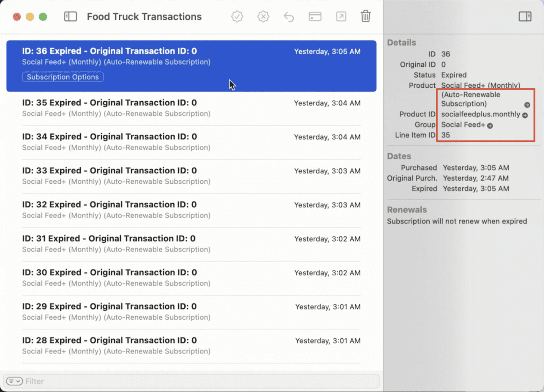Refund the transaction via the undo arrow icon
Screen dimensions: 544x392
[x=289, y=16]
